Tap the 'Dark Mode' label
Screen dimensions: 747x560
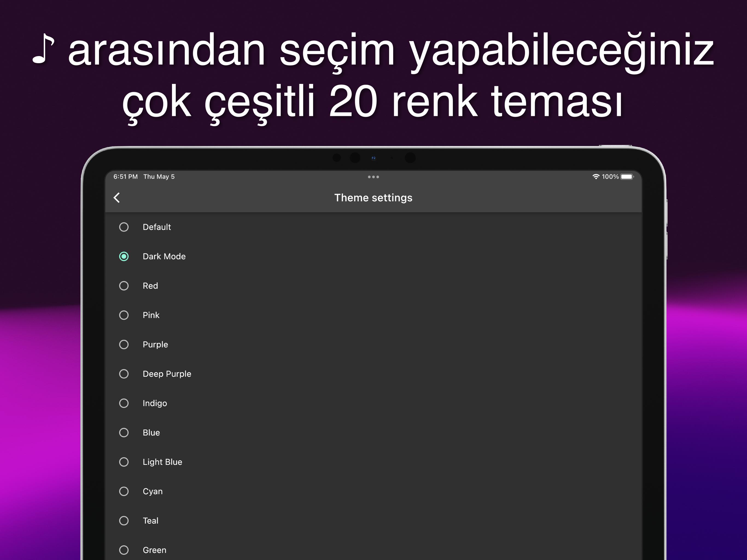164,256
